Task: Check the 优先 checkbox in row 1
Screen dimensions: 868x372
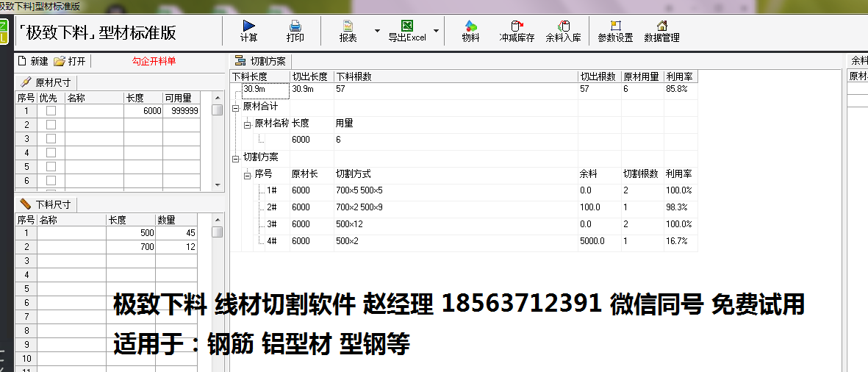Action: tap(51, 111)
